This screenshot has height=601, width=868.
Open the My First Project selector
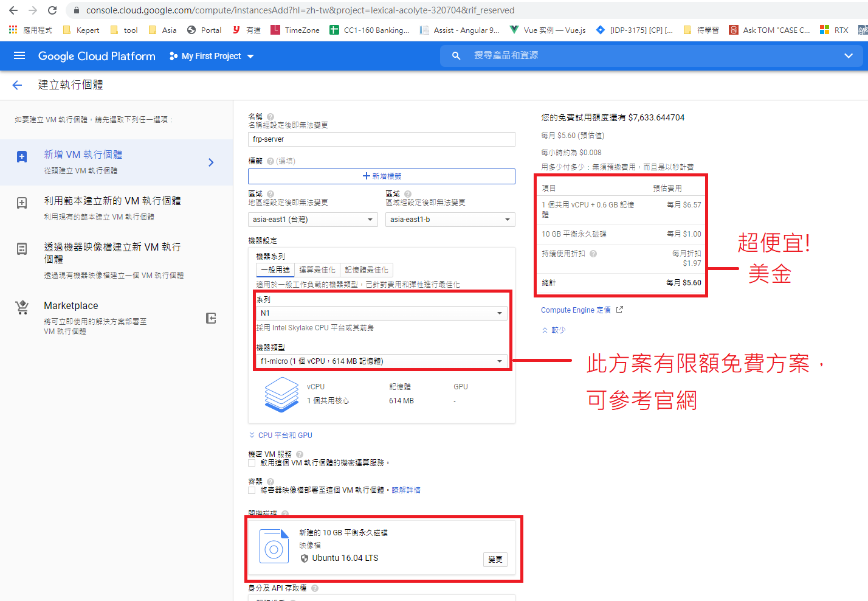pyautogui.click(x=212, y=56)
